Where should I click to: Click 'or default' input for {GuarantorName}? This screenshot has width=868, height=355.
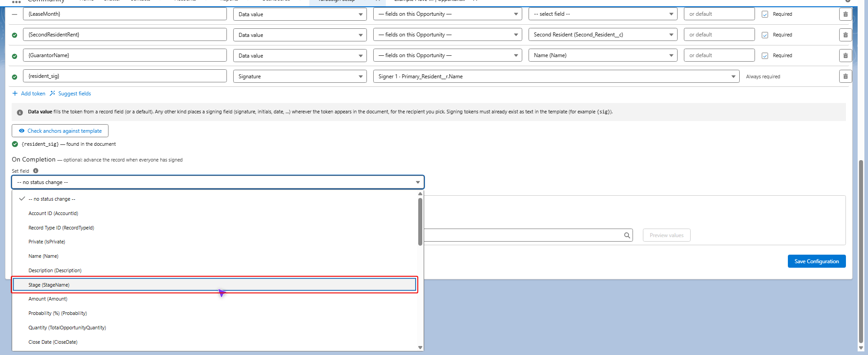point(719,55)
